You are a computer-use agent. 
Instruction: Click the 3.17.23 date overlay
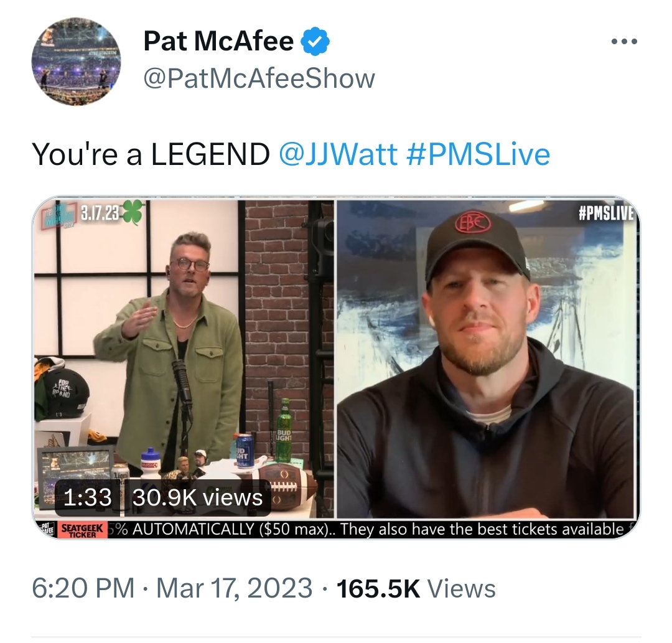100,213
